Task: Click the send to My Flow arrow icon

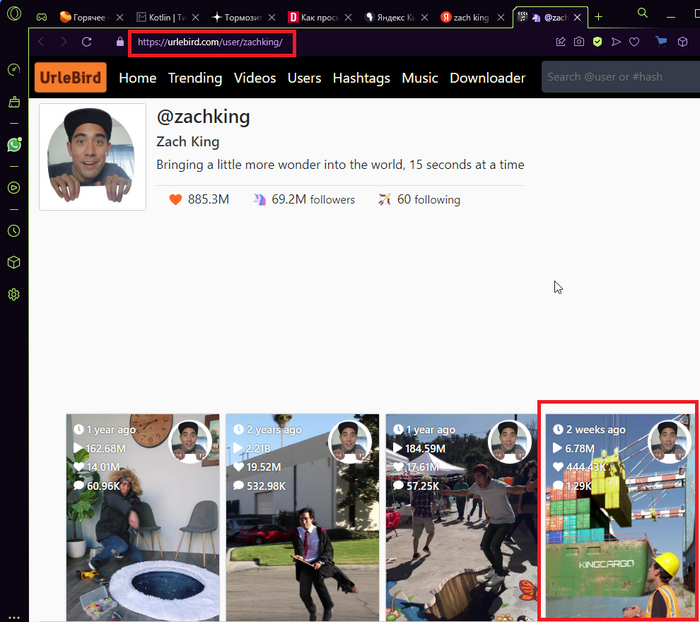Action: (x=616, y=42)
